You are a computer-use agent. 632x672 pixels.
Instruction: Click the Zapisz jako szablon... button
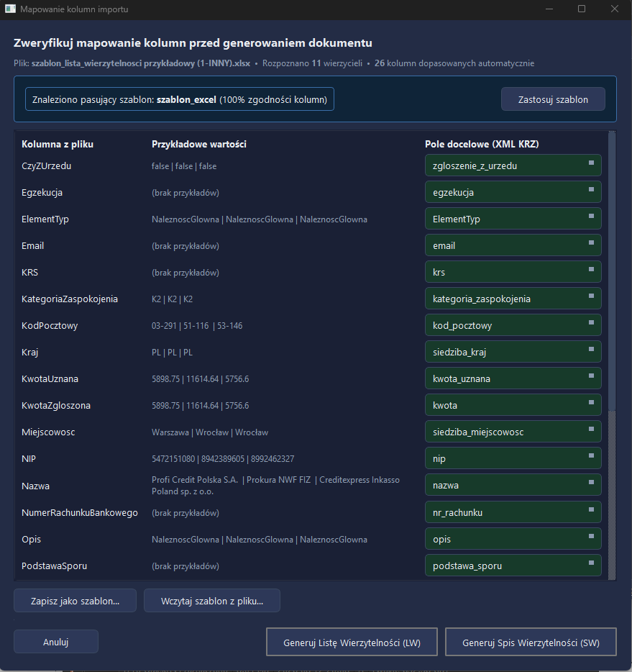(x=75, y=601)
